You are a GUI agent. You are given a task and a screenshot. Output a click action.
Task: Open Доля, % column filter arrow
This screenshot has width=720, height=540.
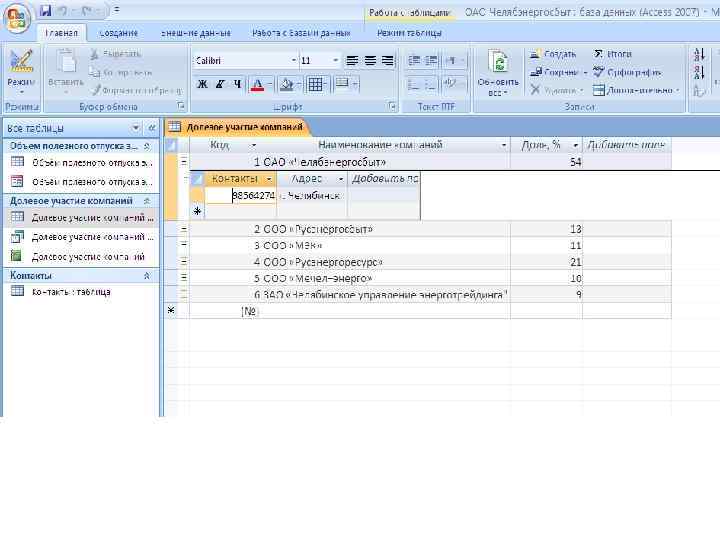click(575, 145)
